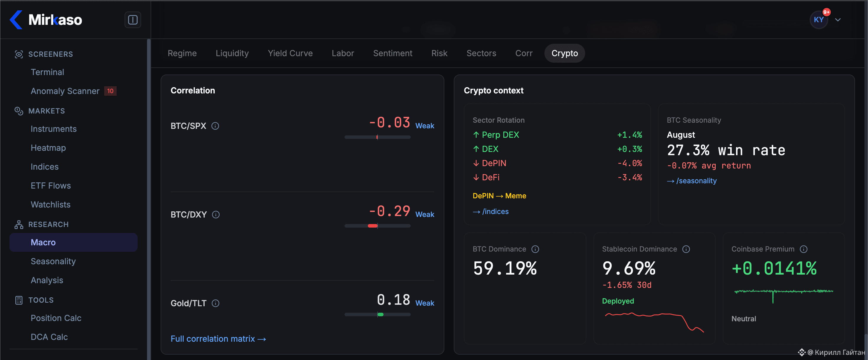Click the Screeners section icon

(x=19, y=54)
